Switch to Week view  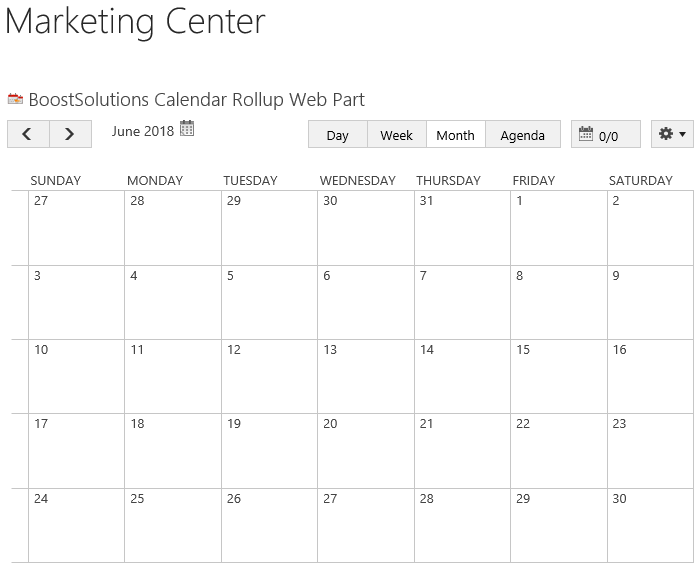point(397,134)
